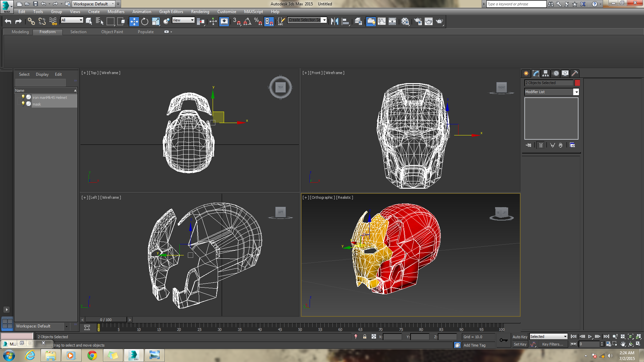Switch to the Object Paint ribbon tab
This screenshot has height=362, width=644.
click(x=112, y=32)
